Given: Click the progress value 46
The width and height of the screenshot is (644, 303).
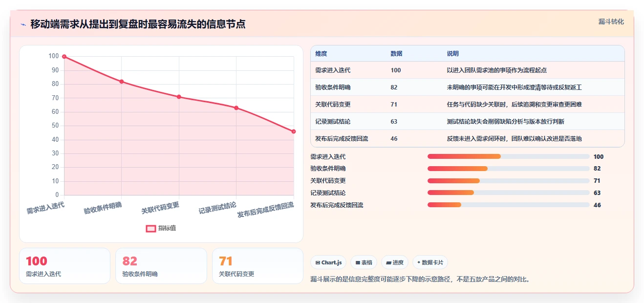Looking at the screenshot, I should click(x=597, y=205).
